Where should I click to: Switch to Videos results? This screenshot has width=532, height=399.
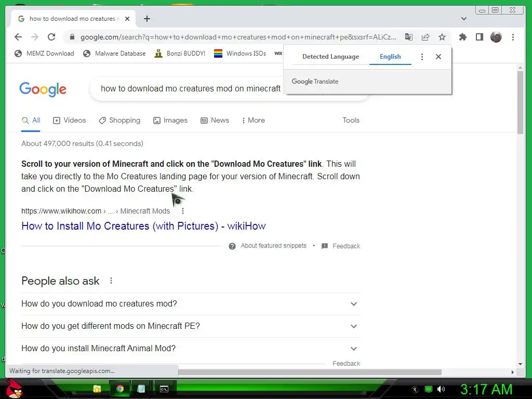click(70, 121)
